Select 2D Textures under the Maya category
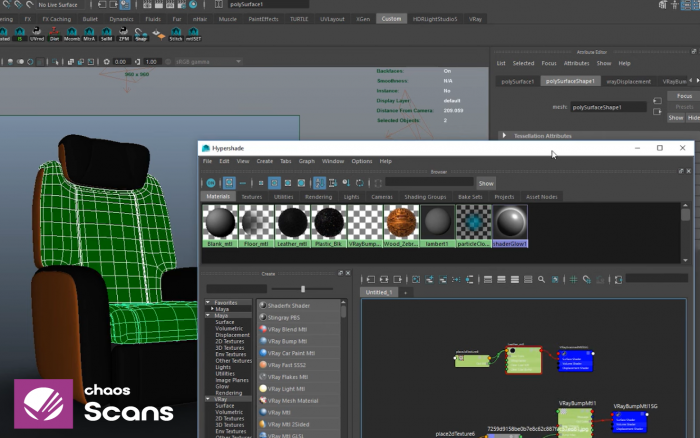 (229, 341)
